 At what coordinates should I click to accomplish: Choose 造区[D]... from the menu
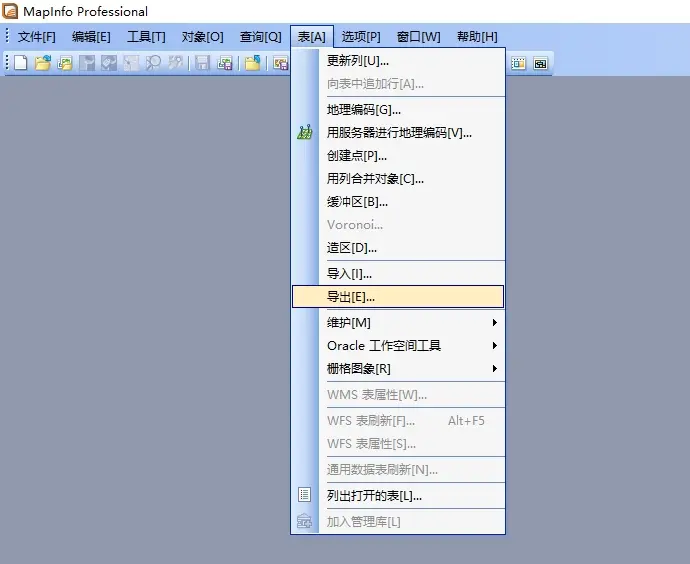(398, 248)
